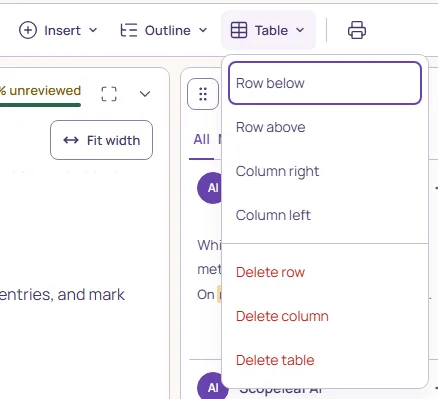Select Column left menu entry
The width and height of the screenshot is (438, 399).
pyautogui.click(x=325, y=215)
